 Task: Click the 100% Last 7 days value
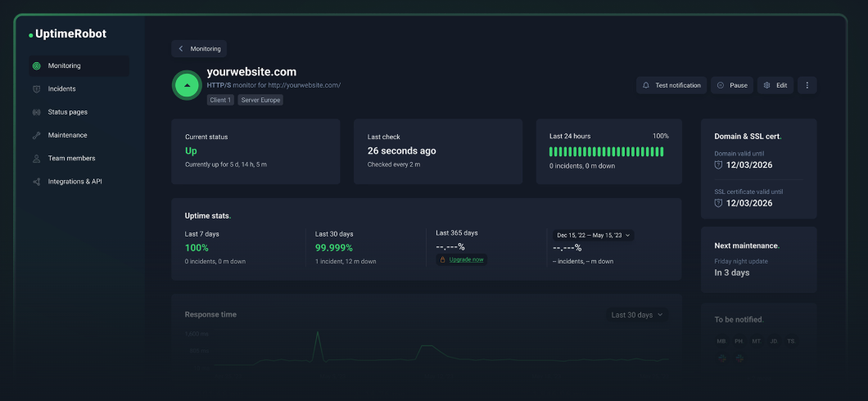pyautogui.click(x=197, y=248)
